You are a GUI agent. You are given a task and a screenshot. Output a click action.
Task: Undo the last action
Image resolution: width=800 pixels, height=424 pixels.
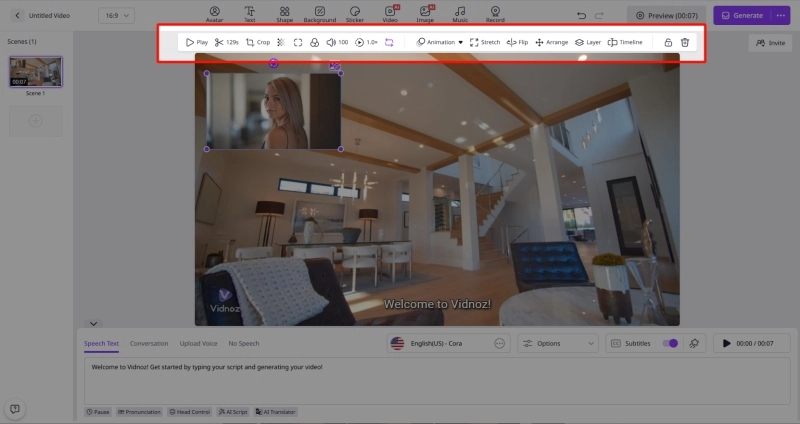(x=581, y=15)
